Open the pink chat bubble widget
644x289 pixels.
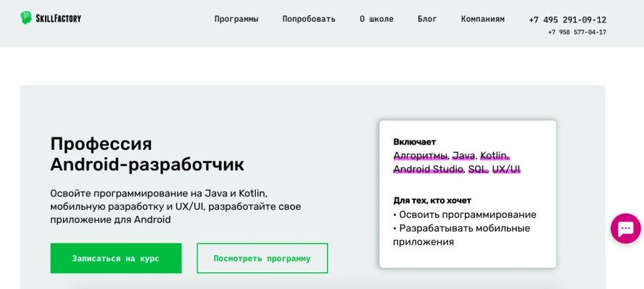(x=626, y=229)
